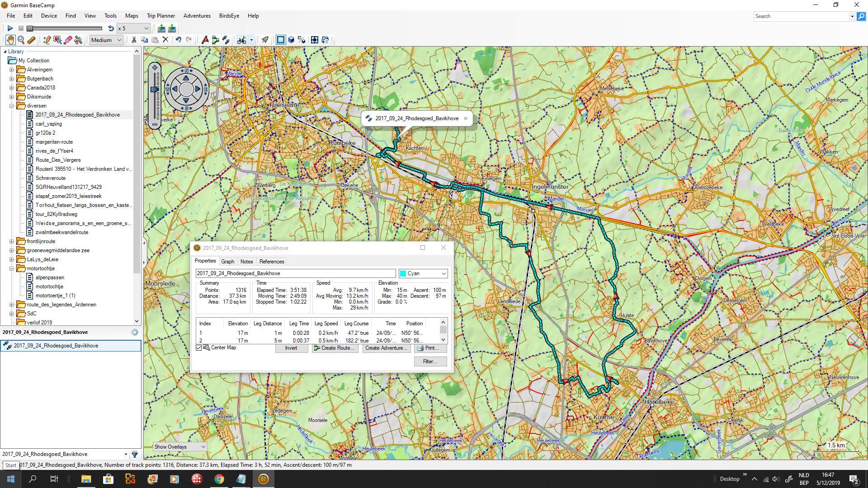Switch to the Notes tab
The image size is (868, 488).
[246, 262]
